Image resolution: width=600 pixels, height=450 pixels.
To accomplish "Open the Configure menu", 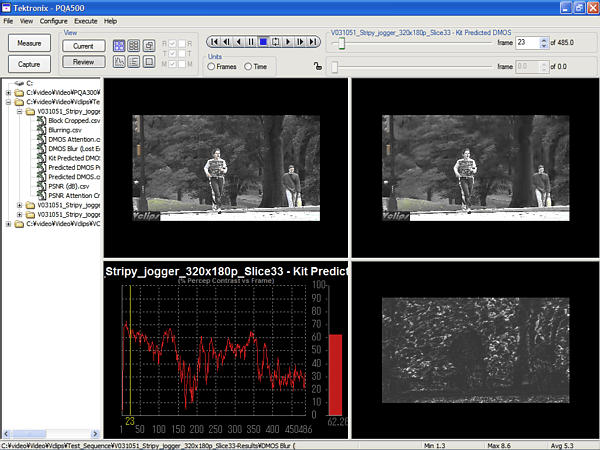I will (54, 20).
